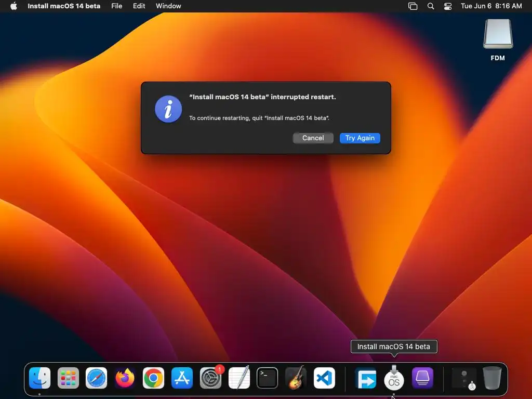Open System Settings from the Dock
532x399 pixels.
click(210, 378)
